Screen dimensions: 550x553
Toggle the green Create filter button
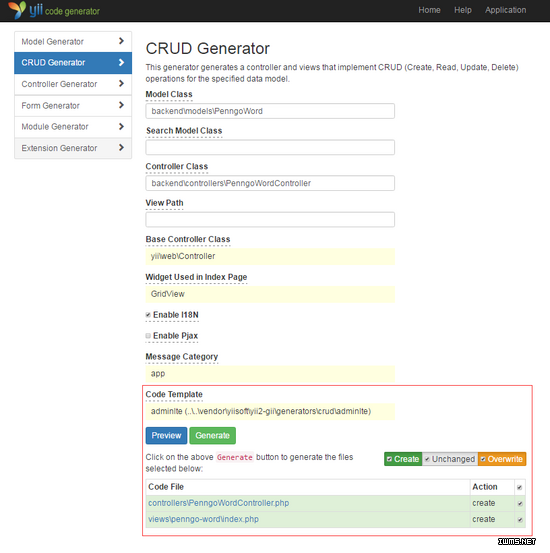(x=403, y=459)
